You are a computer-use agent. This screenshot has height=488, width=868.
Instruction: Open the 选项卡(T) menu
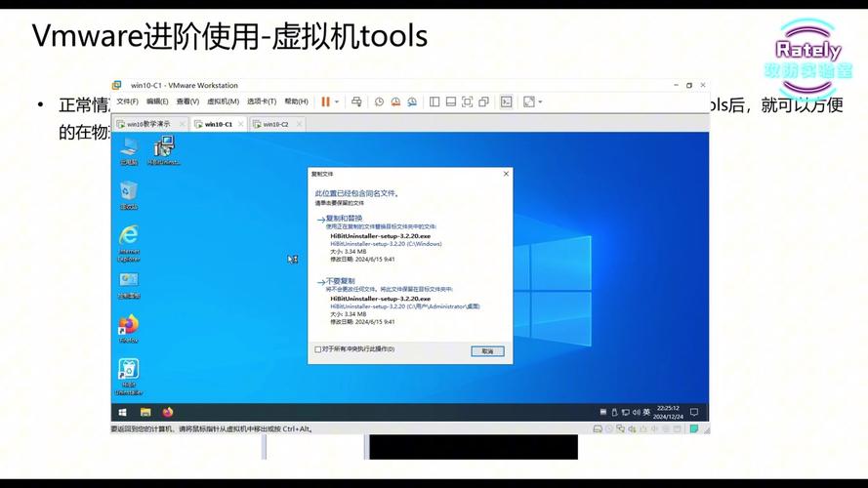262,102
